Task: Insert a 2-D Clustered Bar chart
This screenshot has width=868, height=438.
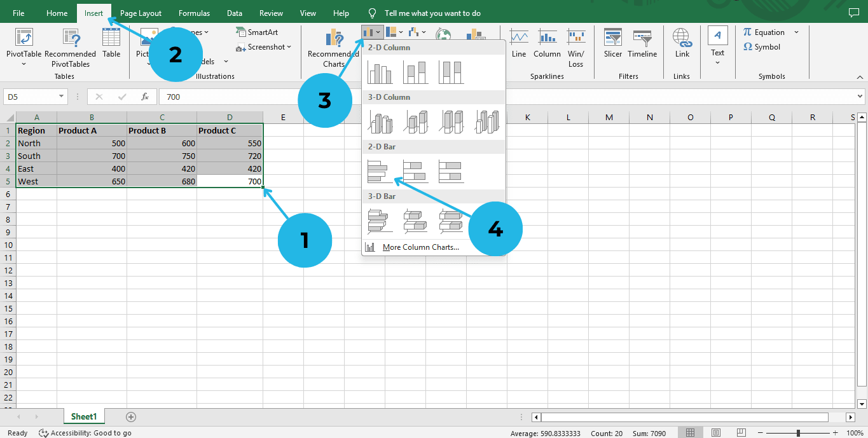Action: pyautogui.click(x=380, y=172)
